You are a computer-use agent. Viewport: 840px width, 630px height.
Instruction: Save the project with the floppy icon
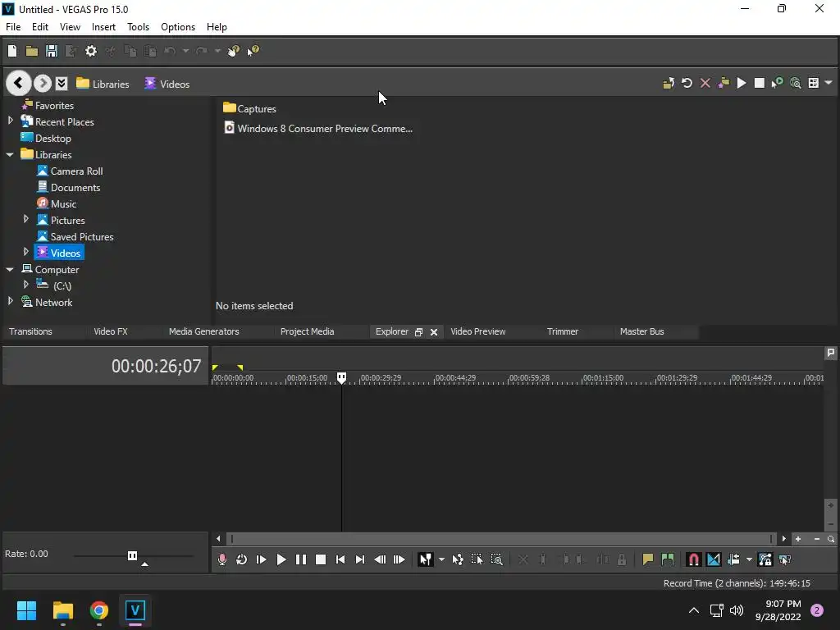(x=52, y=51)
